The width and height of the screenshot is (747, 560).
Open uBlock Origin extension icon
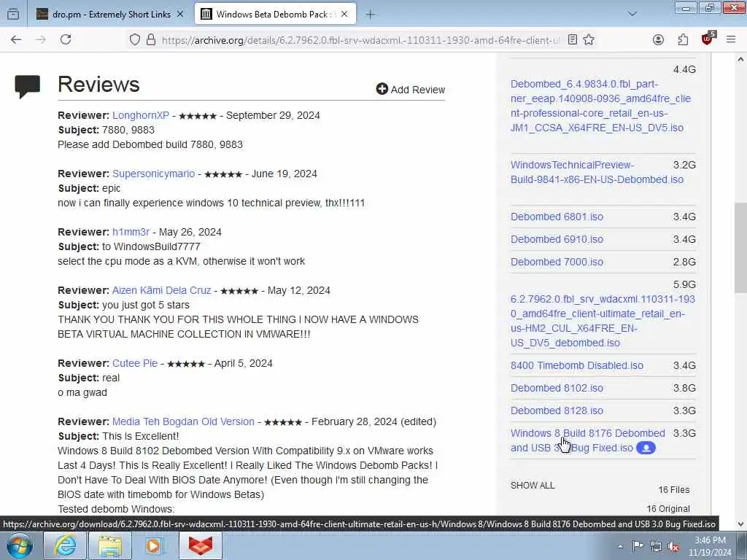708,39
